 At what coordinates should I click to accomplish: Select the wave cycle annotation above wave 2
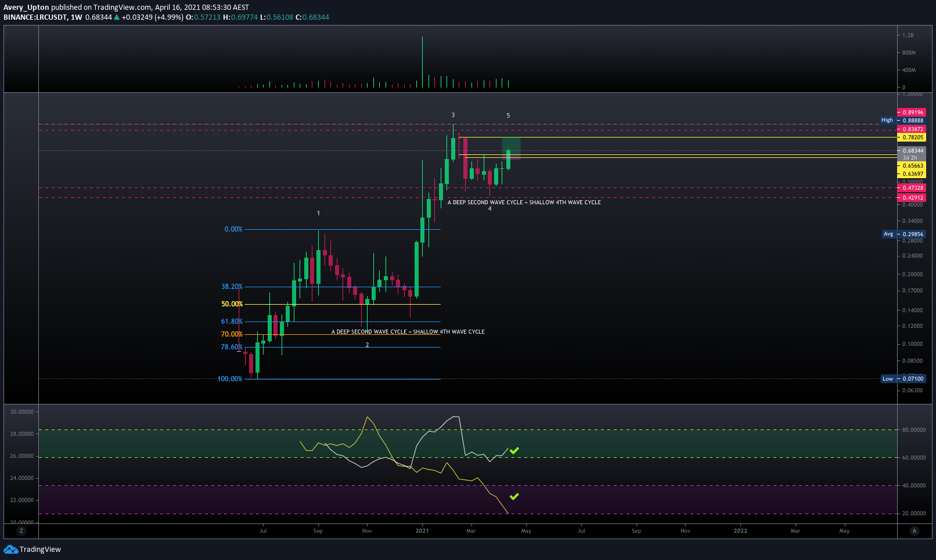[408, 332]
